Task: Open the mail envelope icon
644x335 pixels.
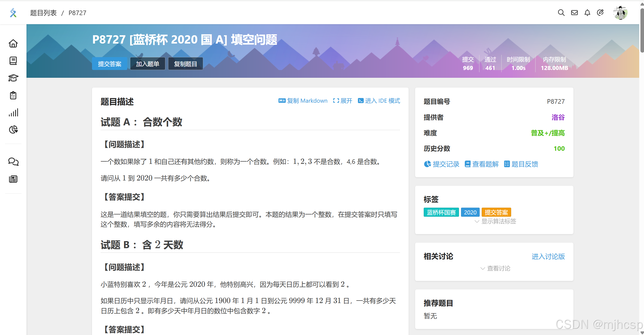Action: pyautogui.click(x=574, y=13)
